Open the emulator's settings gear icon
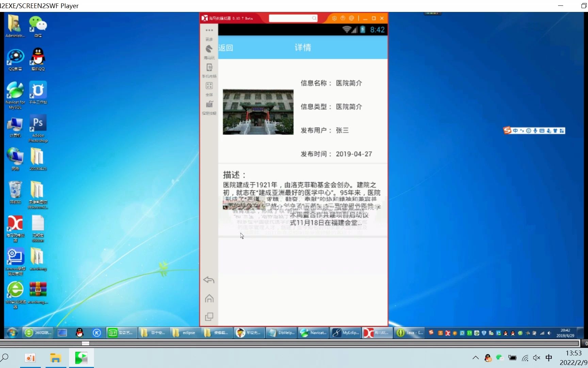Image resolution: width=588 pixels, height=368 pixels. pyautogui.click(x=334, y=18)
